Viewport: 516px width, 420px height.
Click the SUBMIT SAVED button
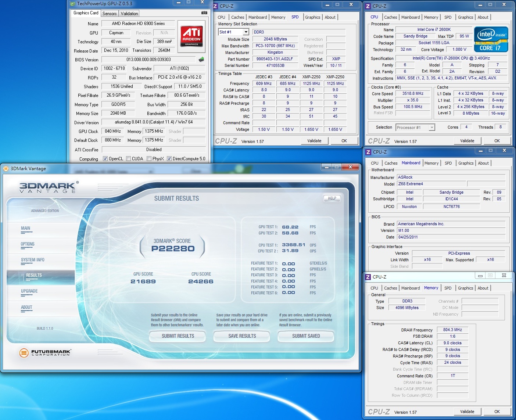tap(306, 336)
